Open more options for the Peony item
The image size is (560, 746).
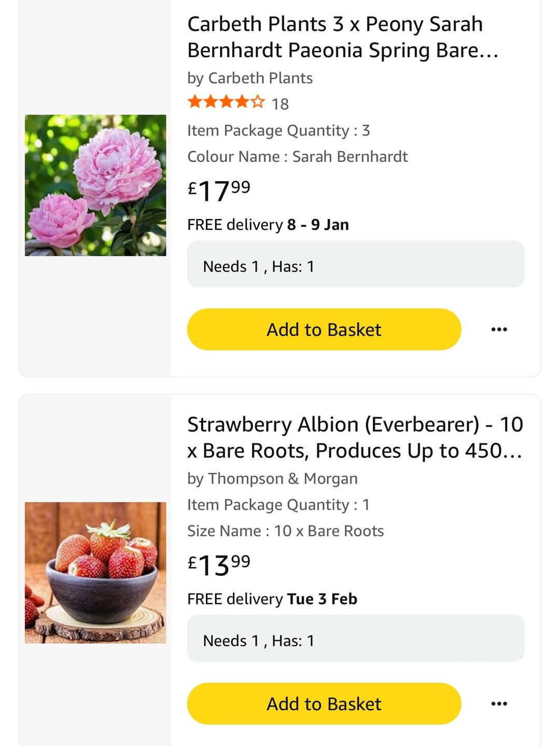pyautogui.click(x=499, y=329)
